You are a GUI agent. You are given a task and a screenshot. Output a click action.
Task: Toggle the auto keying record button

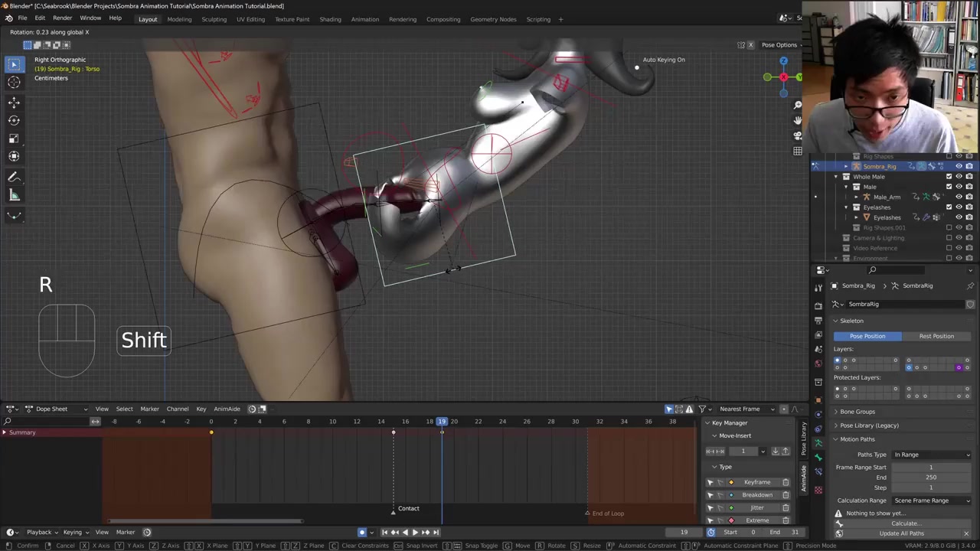[x=362, y=532]
